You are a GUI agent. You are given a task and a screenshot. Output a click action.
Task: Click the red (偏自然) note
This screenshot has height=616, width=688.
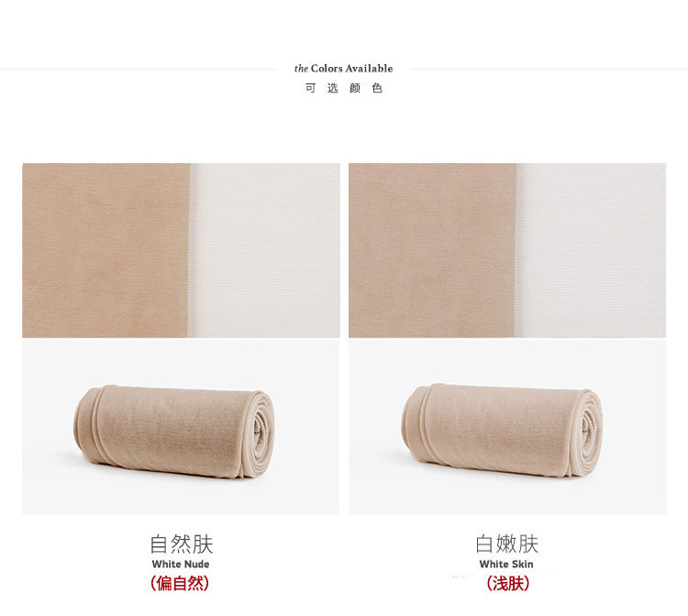180,584
